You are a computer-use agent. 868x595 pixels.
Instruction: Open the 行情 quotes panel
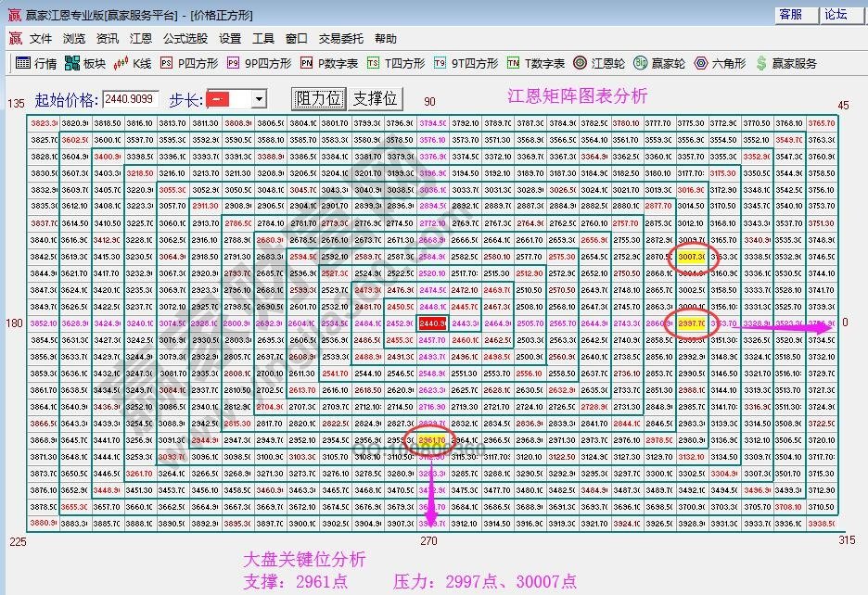pos(37,64)
